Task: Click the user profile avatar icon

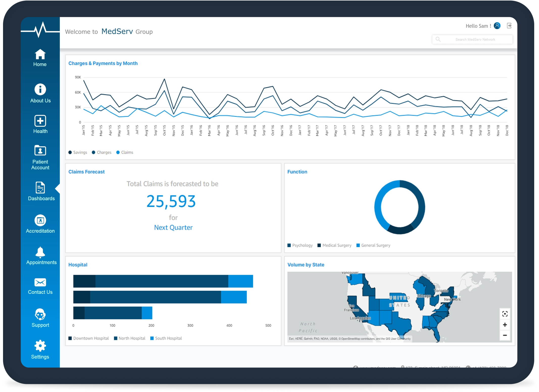Action: [x=497, y=26]
